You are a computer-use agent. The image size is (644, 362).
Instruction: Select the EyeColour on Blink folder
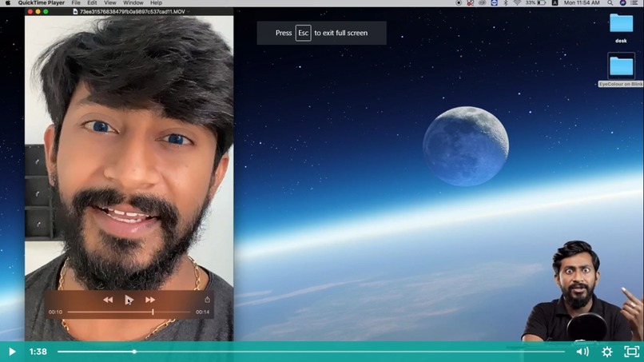(621, 70)
